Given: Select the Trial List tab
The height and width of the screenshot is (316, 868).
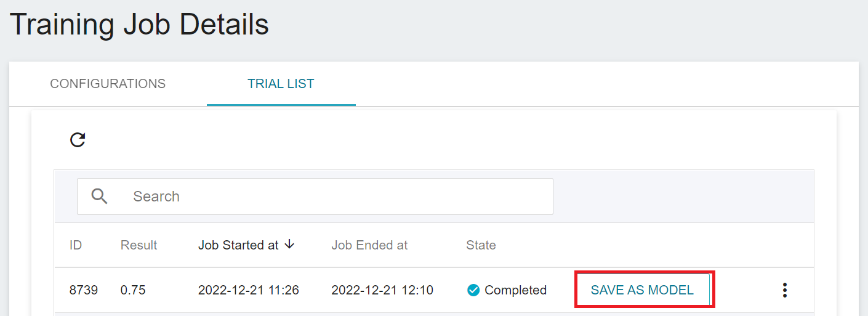Looking at the screenshot, I should pos(281,84).
